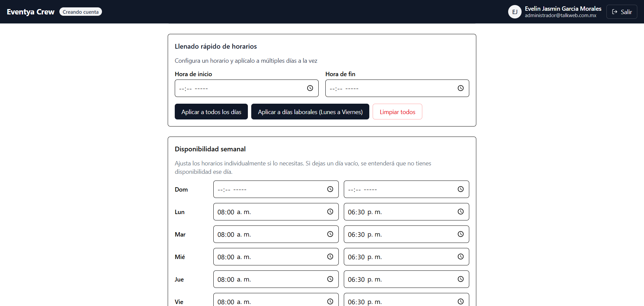Click the Eventya Crew title
This screenshot has height=306, width=644.
coord(31,11)
